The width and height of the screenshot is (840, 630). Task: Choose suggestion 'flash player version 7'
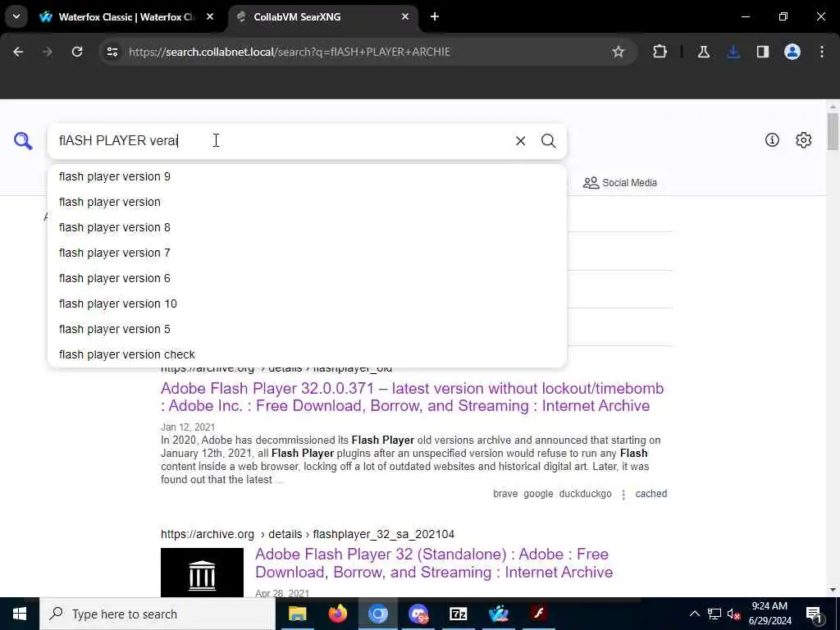[307, 253]
